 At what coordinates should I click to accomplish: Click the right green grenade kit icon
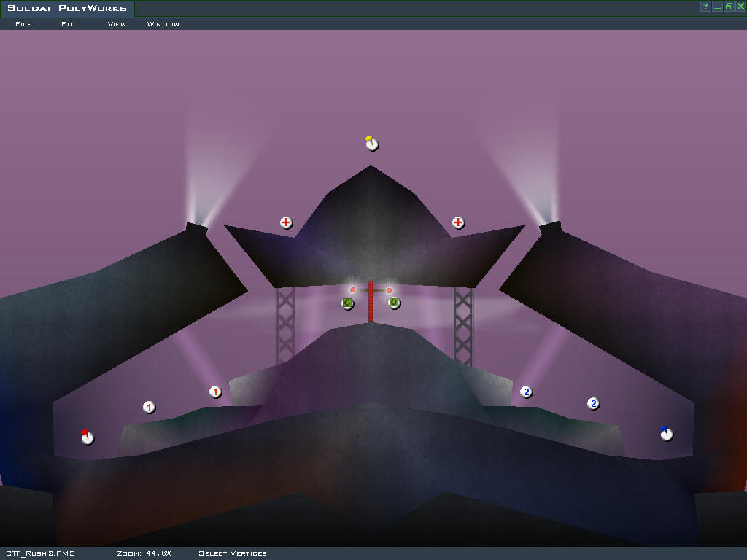[394, 302]
